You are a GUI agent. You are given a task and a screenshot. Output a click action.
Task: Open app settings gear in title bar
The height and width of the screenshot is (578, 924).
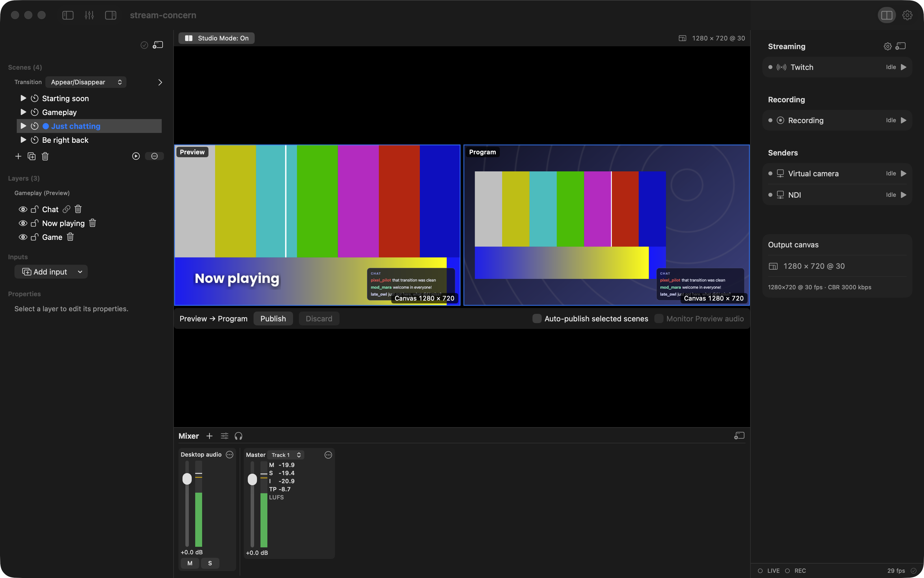(x=907, y=15)
